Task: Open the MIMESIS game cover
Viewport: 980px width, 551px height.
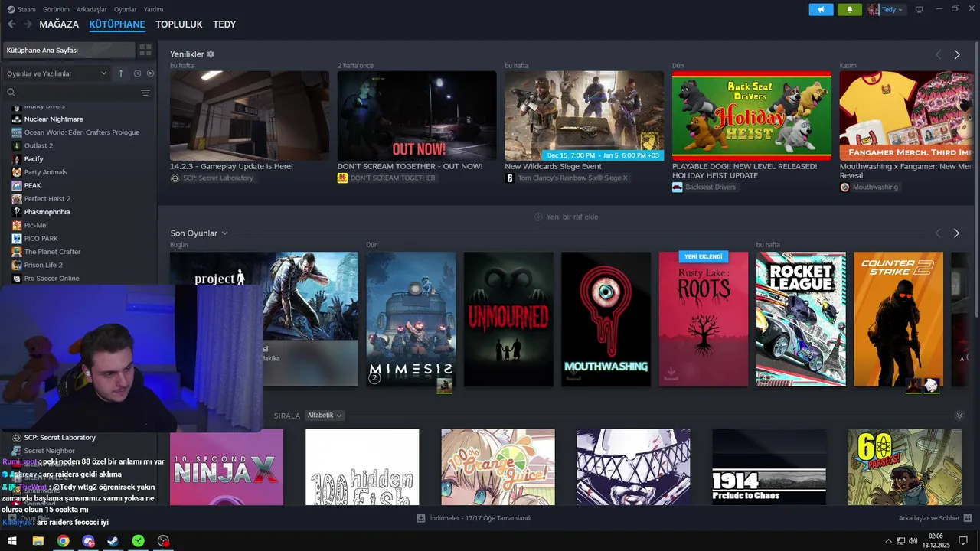Action: coord(411,319)
